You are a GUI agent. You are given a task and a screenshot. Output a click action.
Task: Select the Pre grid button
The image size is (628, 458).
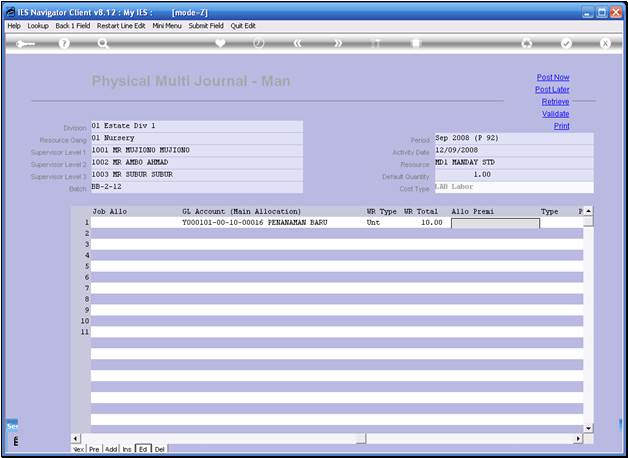point(94,449)
